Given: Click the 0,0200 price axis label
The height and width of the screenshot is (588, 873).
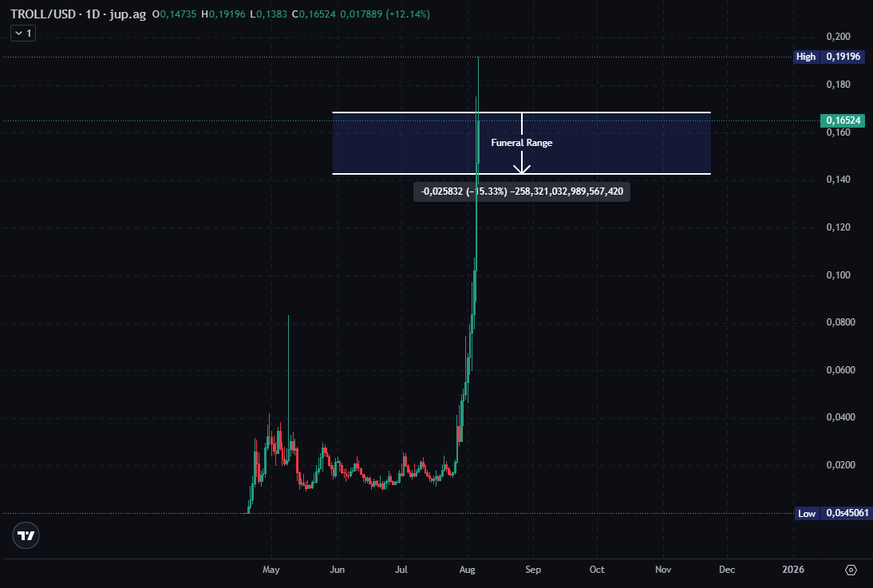Looking at the screenshot, I should point(841,465).
